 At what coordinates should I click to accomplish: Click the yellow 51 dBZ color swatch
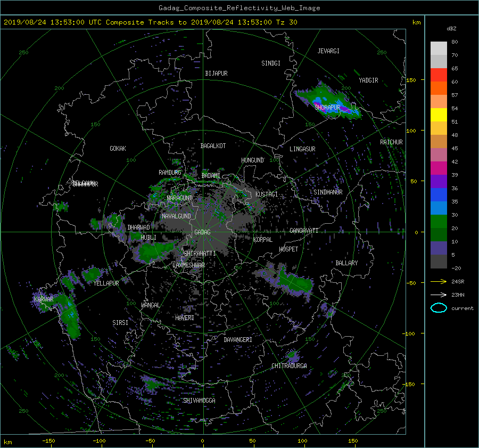439,115
